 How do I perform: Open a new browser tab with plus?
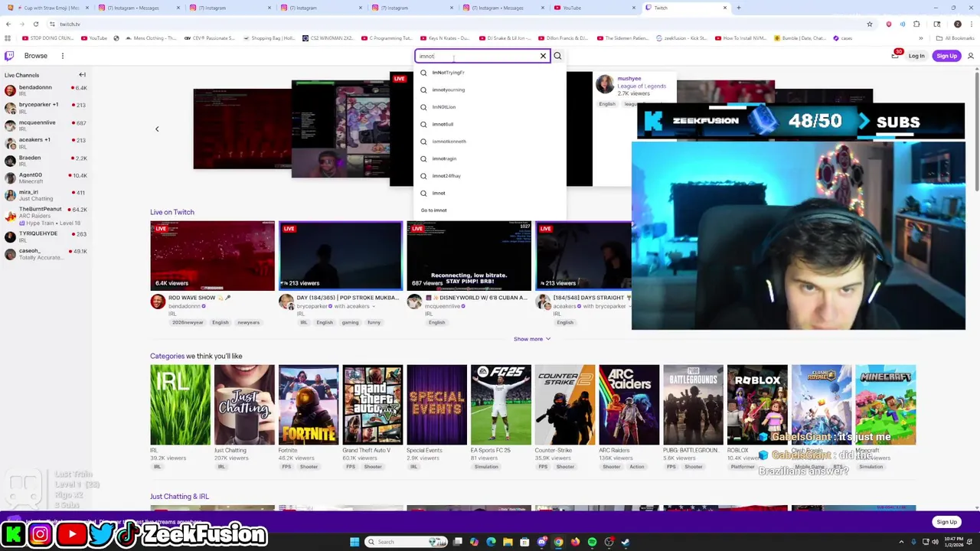[x=738, y=8]
